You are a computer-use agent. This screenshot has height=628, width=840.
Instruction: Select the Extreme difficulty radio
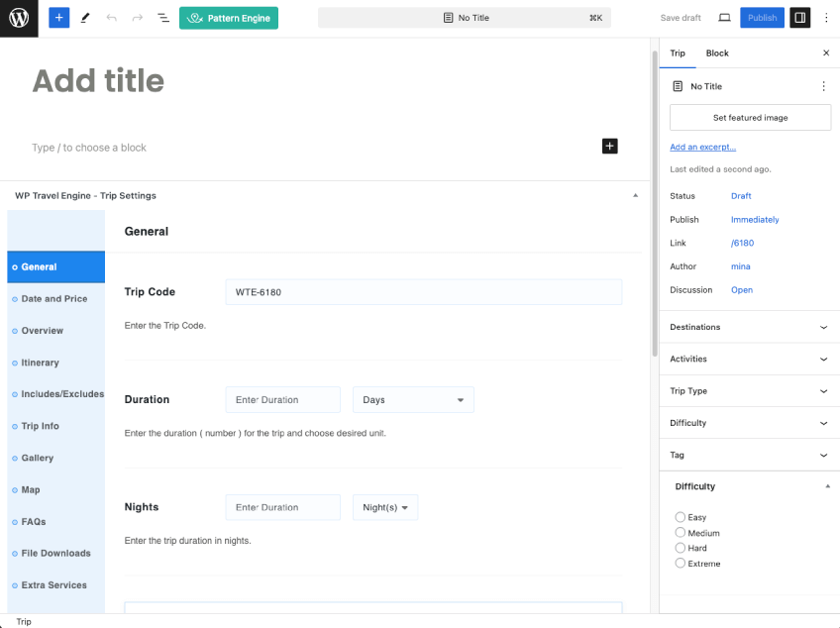(680, 564)
